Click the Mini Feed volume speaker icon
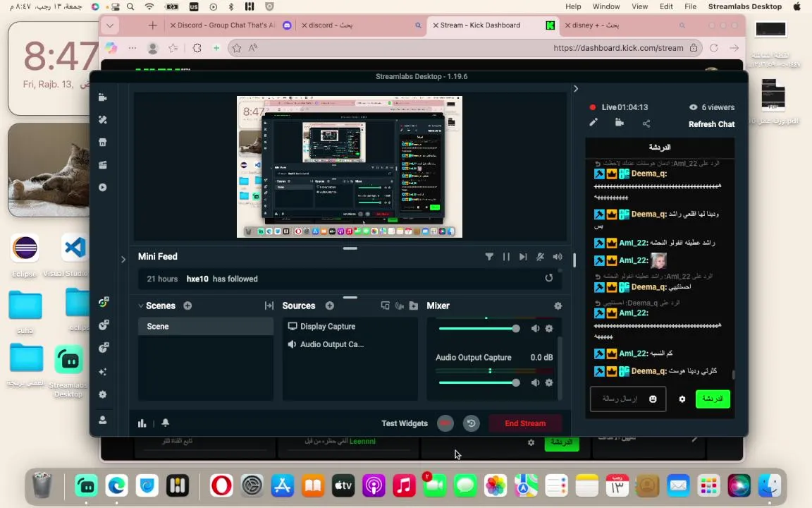This screenshot has width=812, height=508. click(x=558, y=257)
